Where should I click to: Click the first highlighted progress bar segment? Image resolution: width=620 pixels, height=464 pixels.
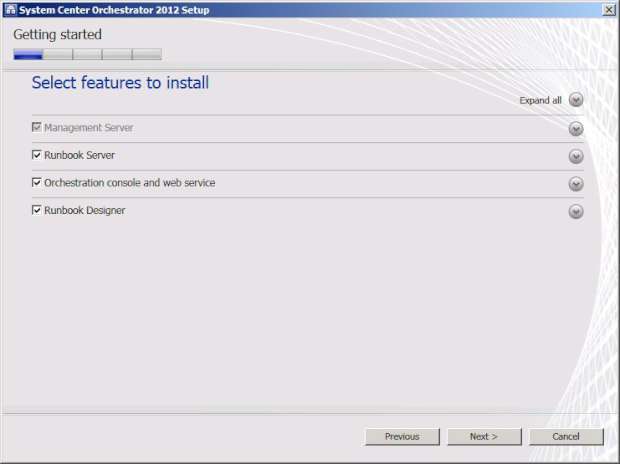pyautogui.click(x=27, y=54)
